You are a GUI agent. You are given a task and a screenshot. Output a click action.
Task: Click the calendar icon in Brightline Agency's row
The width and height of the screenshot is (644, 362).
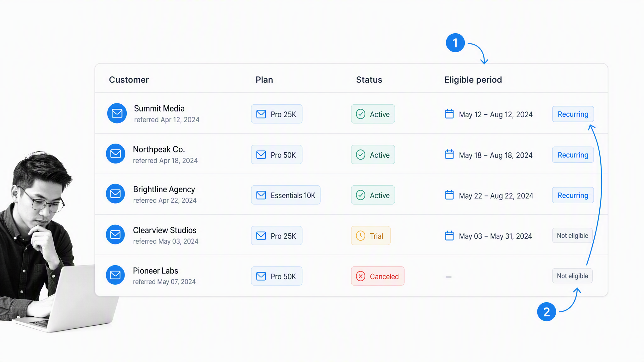click(x=449, y=195)
